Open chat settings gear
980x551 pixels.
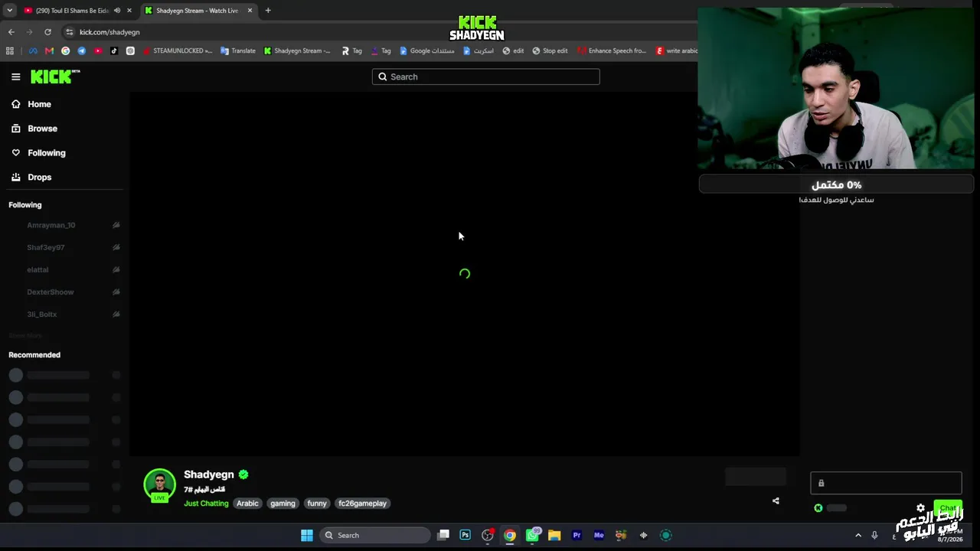pyautogui.click(x=920, y=508)
